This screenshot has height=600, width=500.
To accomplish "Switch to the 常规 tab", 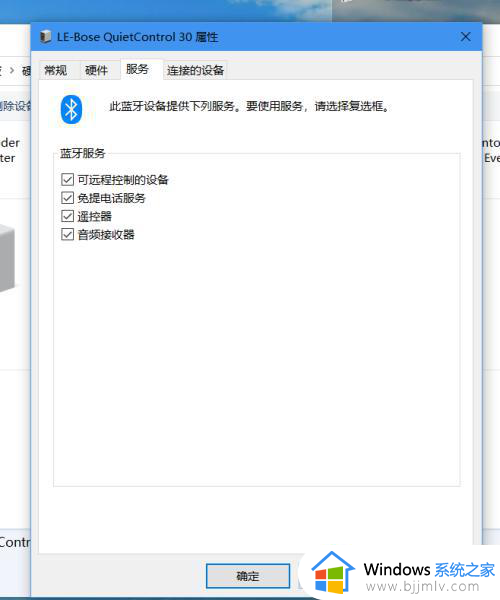I will click(56, 70).
